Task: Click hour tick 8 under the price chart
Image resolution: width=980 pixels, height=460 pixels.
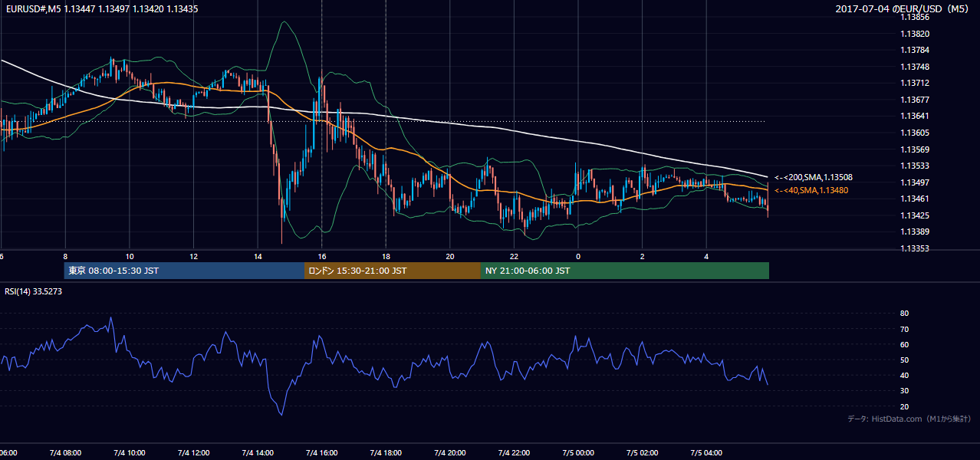Action: (x=65, y=257)
